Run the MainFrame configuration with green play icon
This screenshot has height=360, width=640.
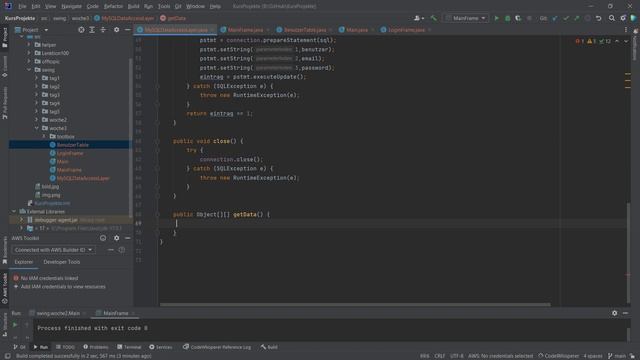[496, 18]
